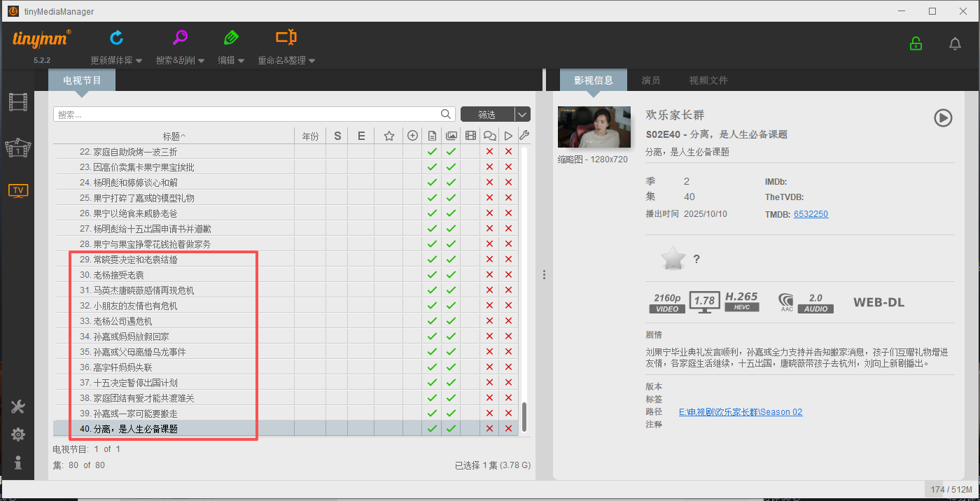
Task: Switch to the movies section in the sidebar
Action: tap(17, 101)
